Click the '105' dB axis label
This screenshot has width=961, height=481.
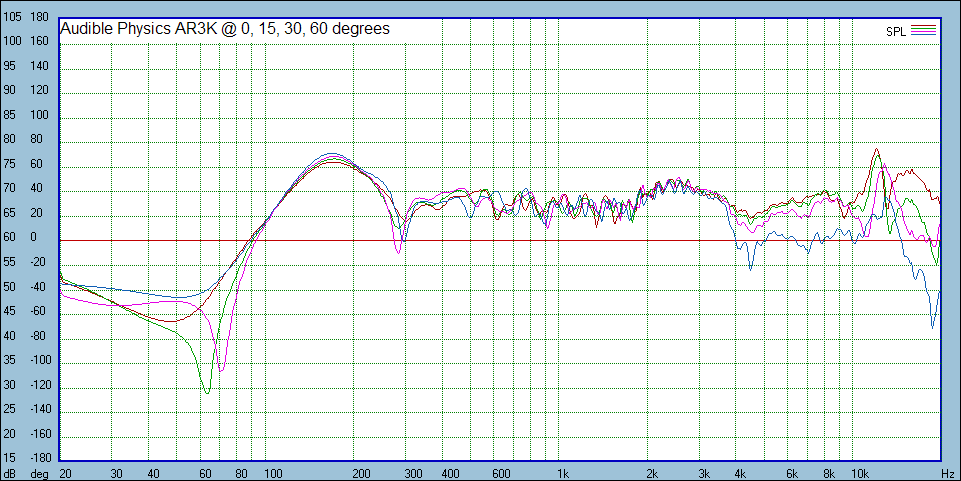(x=12, y=17)
